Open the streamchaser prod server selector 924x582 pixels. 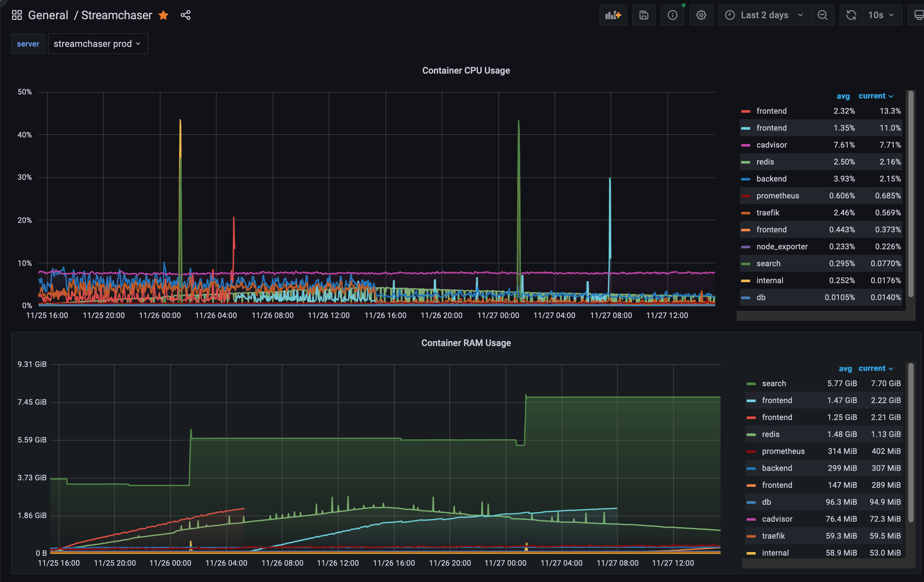click(x=97, y=43)
